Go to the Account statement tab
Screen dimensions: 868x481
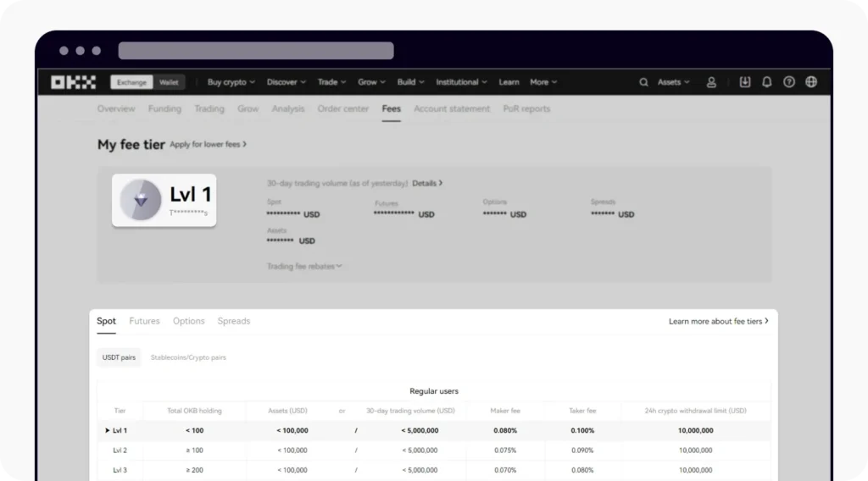pyautogui.click(x=452, y=108)
